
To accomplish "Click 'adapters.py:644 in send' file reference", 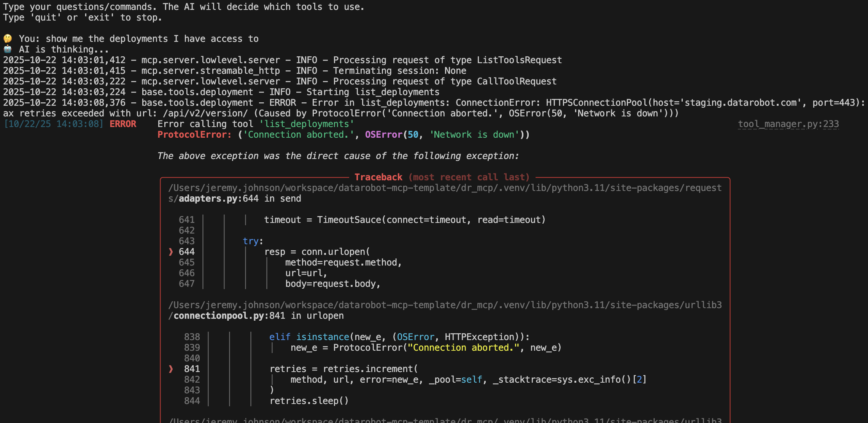I will (240, 199).
